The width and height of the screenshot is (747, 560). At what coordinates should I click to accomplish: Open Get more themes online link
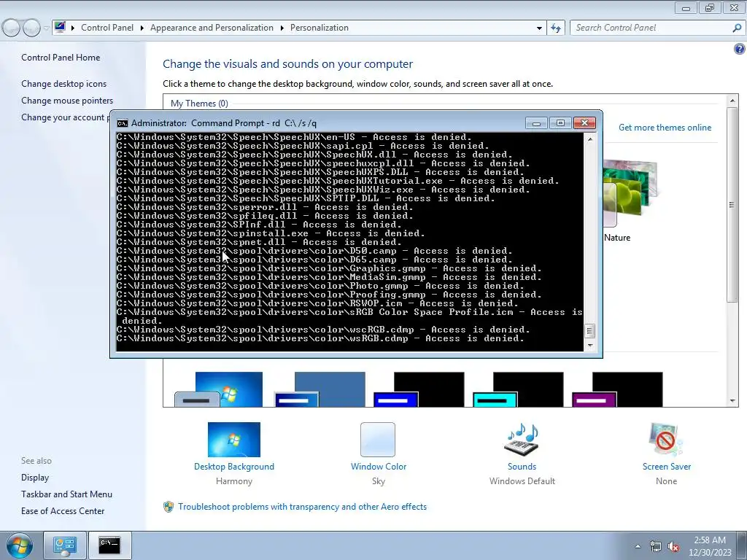pyautogui.click(x=665, y=128)
